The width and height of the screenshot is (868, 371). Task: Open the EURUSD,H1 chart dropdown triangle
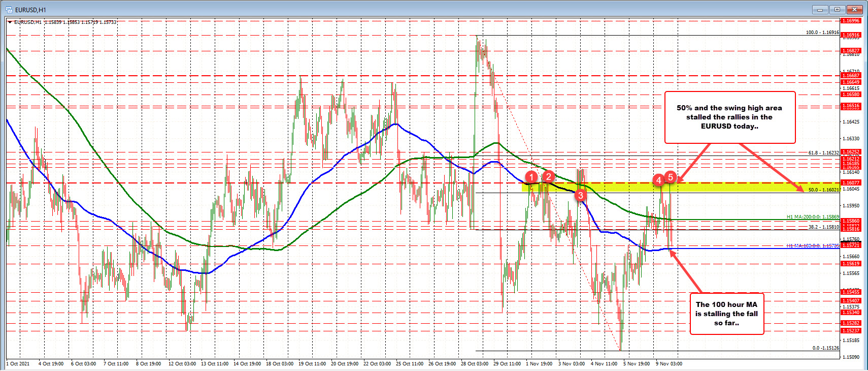[10, 22]
